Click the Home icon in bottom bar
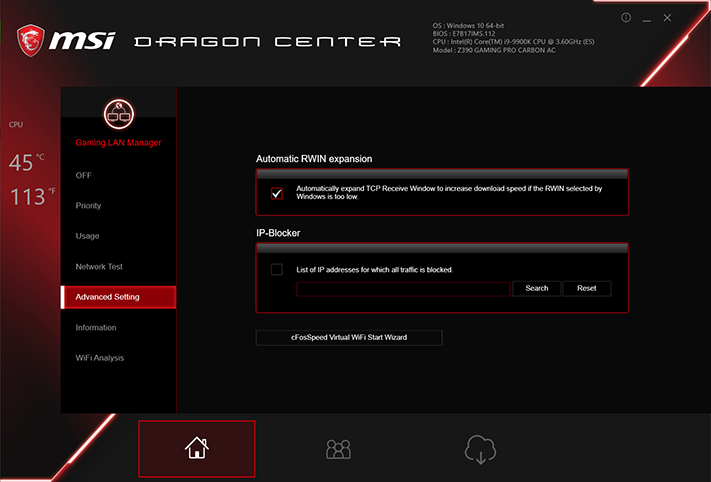This screenshot has width=711, height=482. (x=197, y=448)
